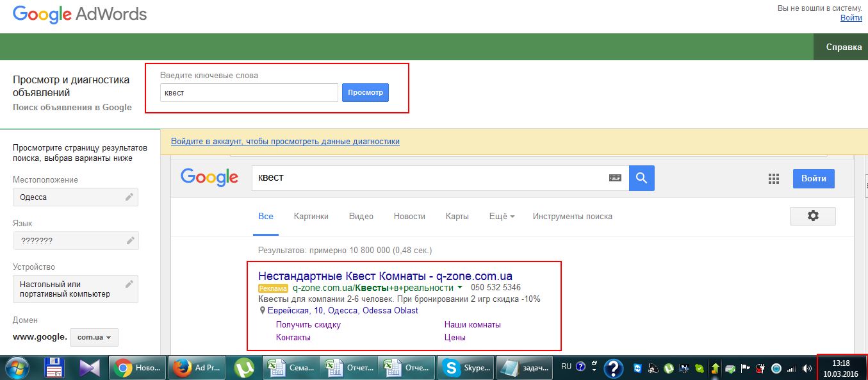Switch to Skype window in taskbar
The width and height of the screenshot is (868, 380).
tap(465, 368)
